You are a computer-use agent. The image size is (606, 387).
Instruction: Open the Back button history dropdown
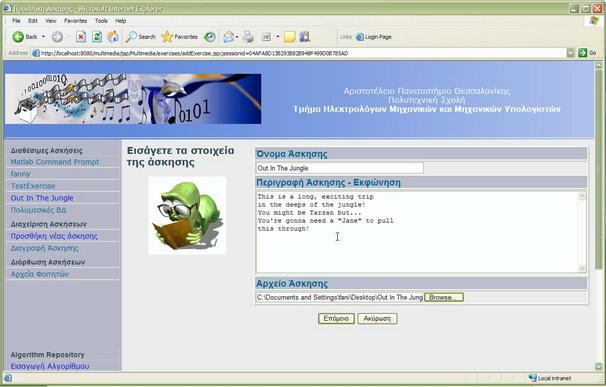coord(43,37)
